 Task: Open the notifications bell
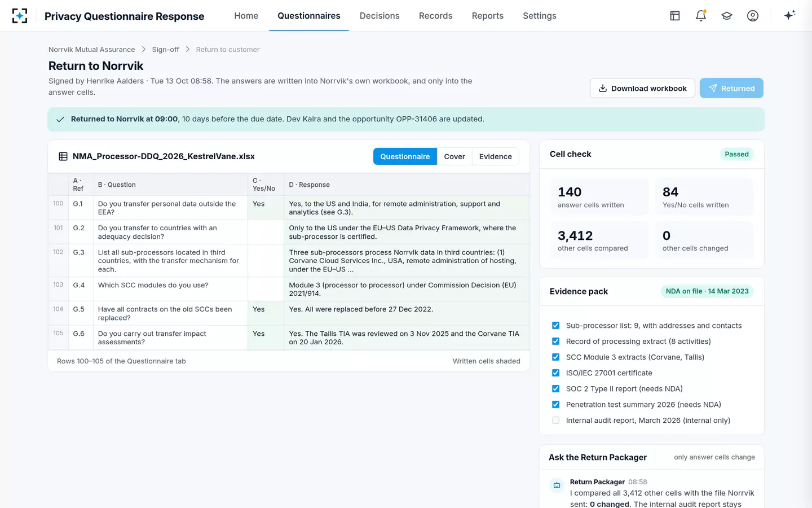(x=701, y=16)
